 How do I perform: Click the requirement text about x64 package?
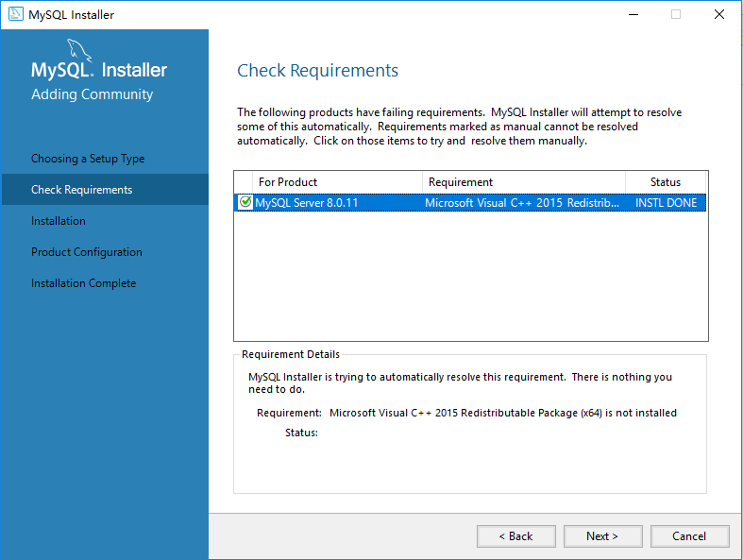(503, 413)
